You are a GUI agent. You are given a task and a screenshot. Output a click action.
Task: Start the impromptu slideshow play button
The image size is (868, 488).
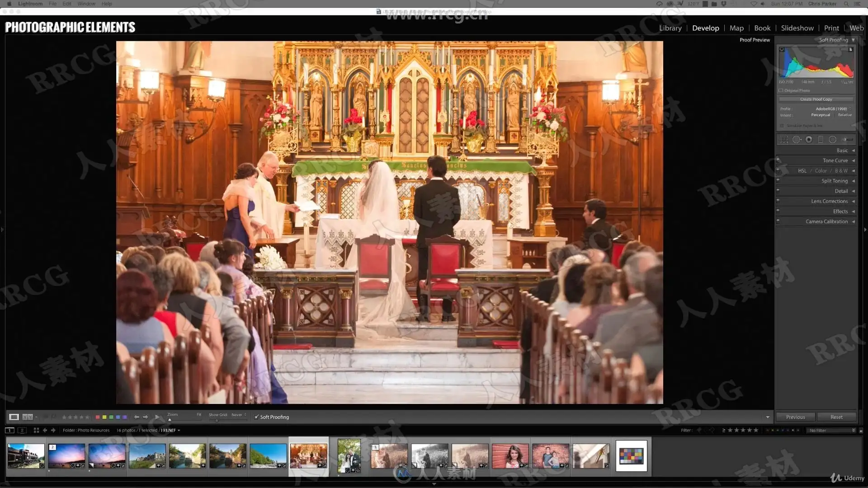point(157,417)
